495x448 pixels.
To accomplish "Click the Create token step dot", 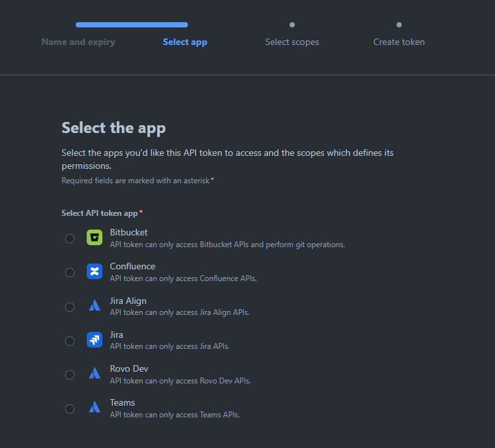I will 399,25.
